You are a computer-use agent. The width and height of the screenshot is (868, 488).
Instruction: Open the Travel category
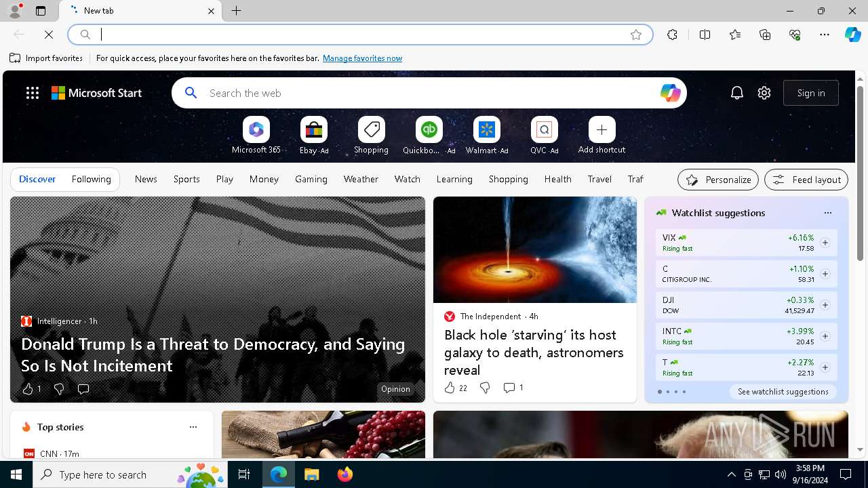pyautogui.click(x=599, y=179)
